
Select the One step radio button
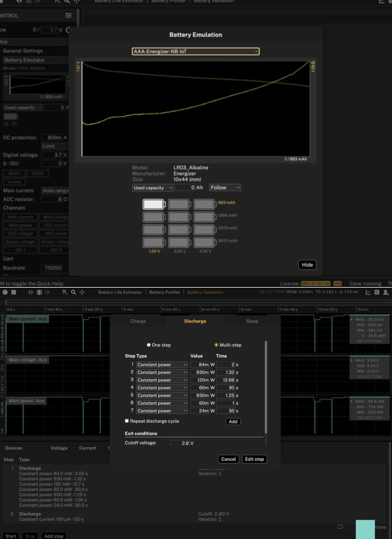[148, 345]
